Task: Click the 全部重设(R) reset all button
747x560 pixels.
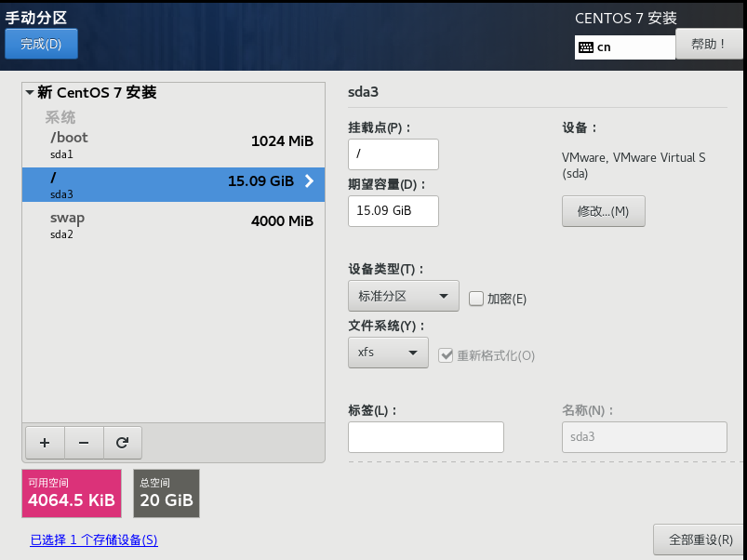Action: (x=700, y=540)
